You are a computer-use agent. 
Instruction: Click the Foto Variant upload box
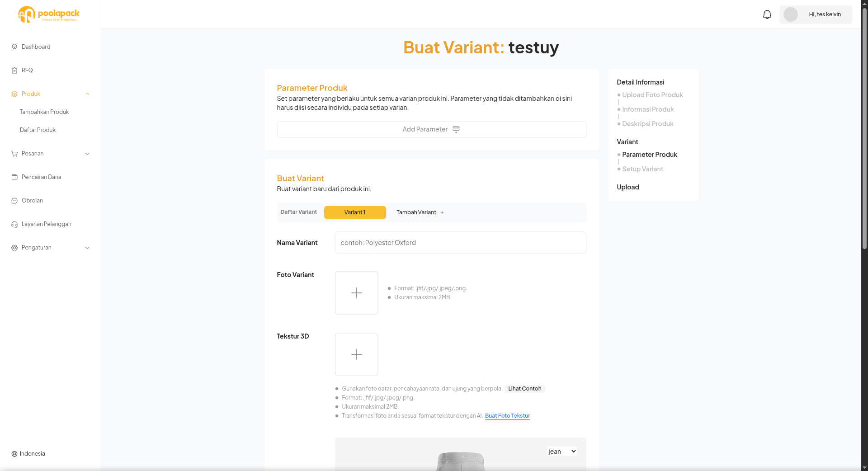click(357, 293)
